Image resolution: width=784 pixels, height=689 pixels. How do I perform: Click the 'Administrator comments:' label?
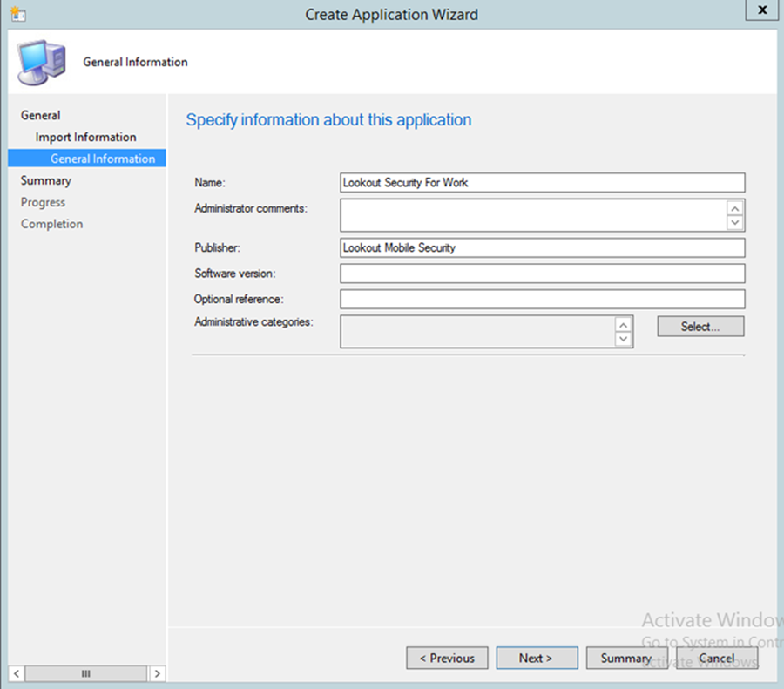[x=251, y=208]
